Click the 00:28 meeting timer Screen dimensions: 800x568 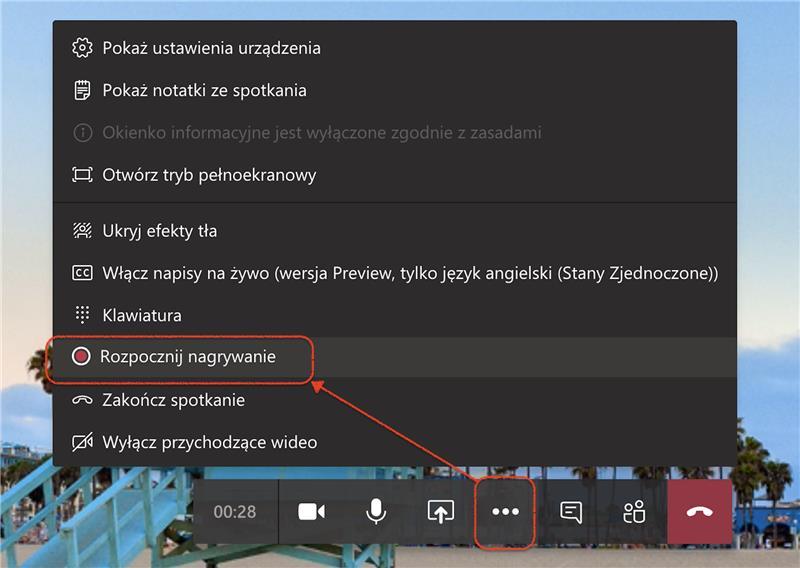pyautogui.click(x=235, y=511)
